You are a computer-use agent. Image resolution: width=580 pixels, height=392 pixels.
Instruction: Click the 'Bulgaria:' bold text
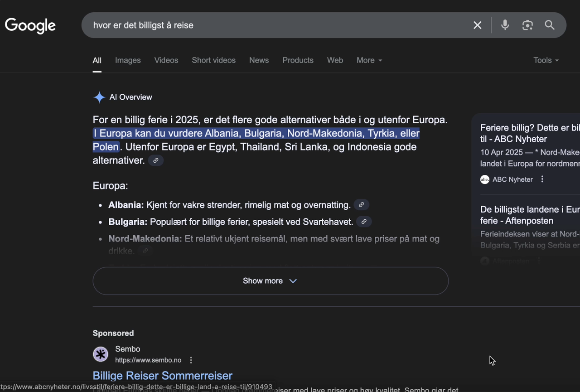128,222
